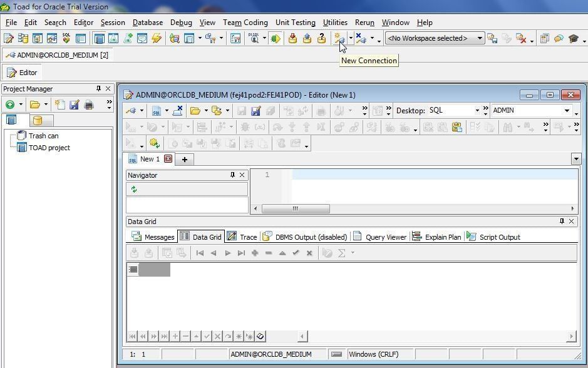Open the Query Viewer tab

380,237
